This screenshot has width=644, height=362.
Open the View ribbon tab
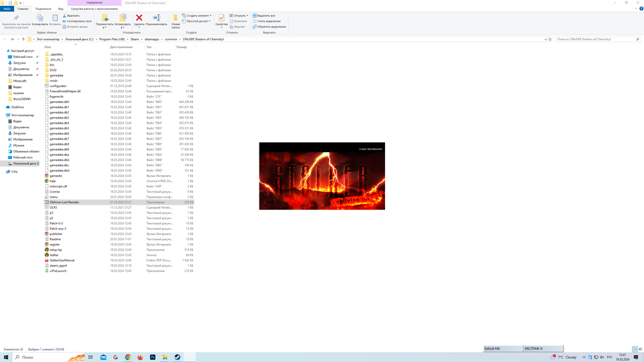click(61, 9)
